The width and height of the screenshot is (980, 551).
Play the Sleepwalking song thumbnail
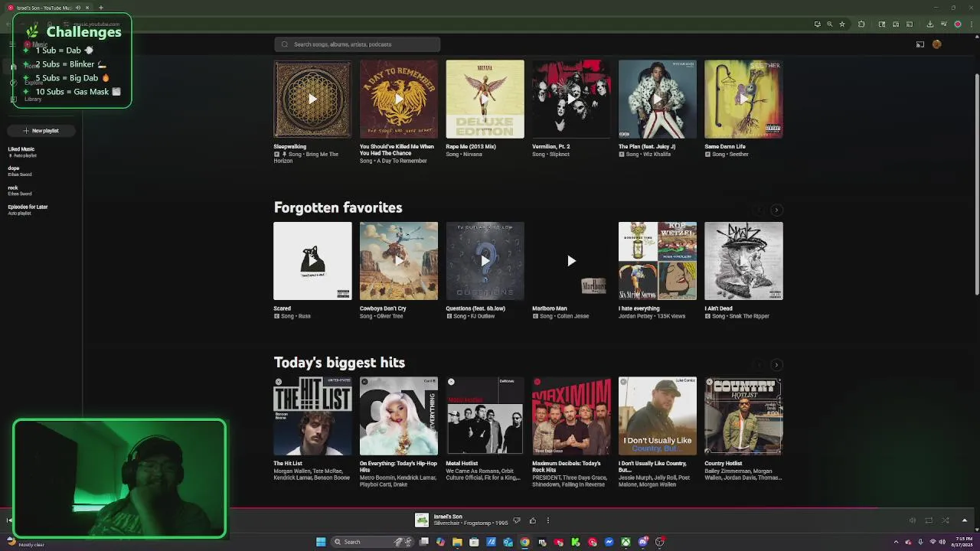[x=312, y=99]
